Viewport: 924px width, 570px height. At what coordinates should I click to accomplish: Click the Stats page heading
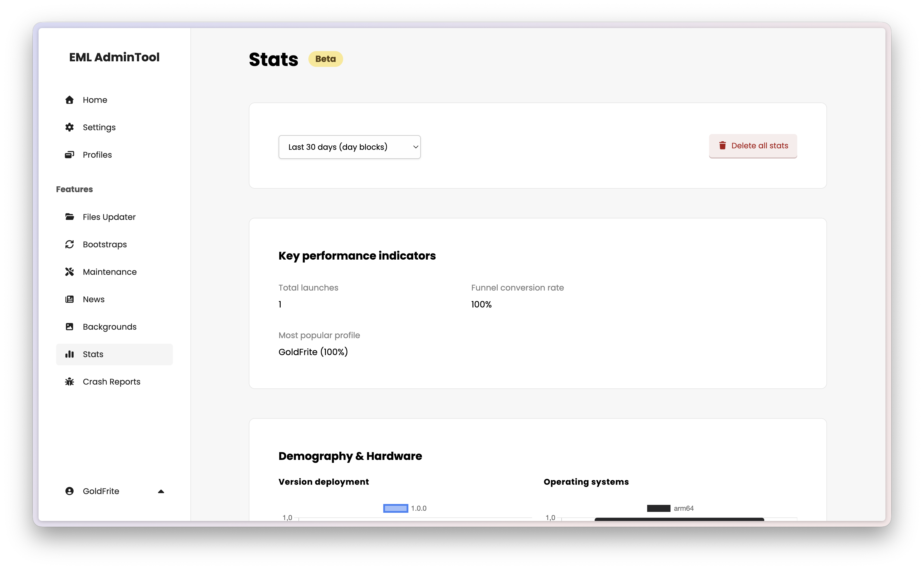click(273, 60)
